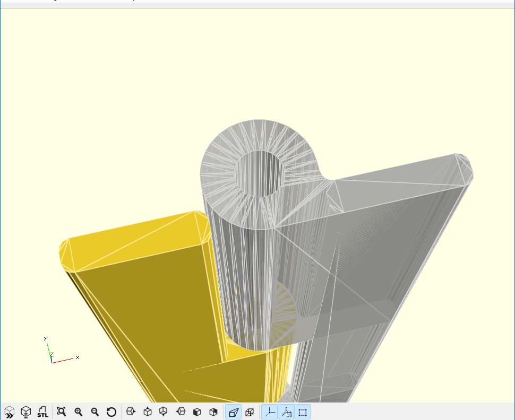Switch to the top view
This screenshot has width=515, height=420.
point(147,412)
